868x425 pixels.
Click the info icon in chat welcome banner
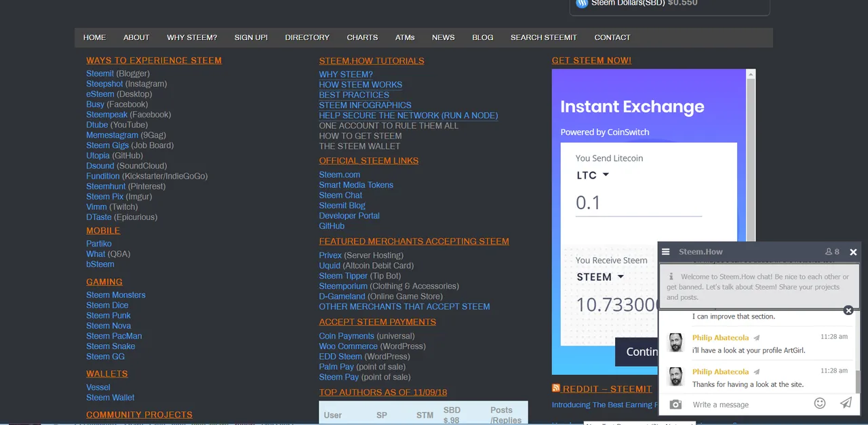click(671, 276)
